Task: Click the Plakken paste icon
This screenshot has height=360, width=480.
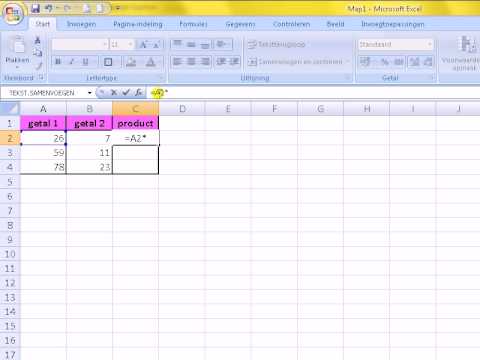Action: click(17, 49)
